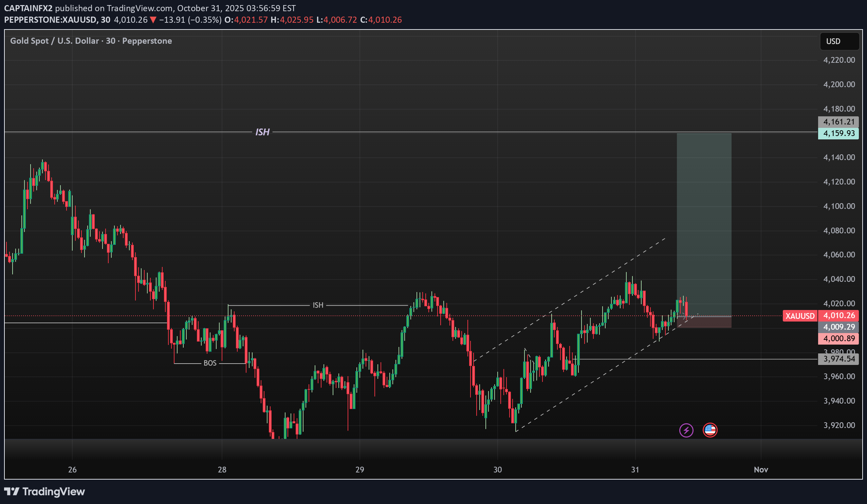Click the Gold Spot / U.S. Dollar chart title

pos(91,41)
